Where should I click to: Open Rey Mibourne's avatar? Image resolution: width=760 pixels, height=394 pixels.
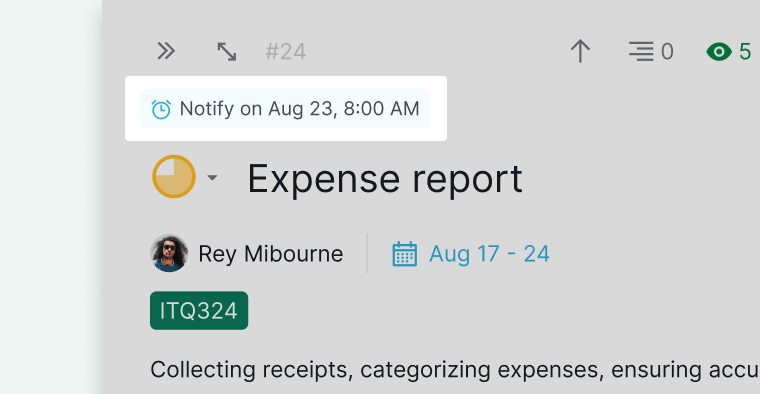click(x=169, y=253)
